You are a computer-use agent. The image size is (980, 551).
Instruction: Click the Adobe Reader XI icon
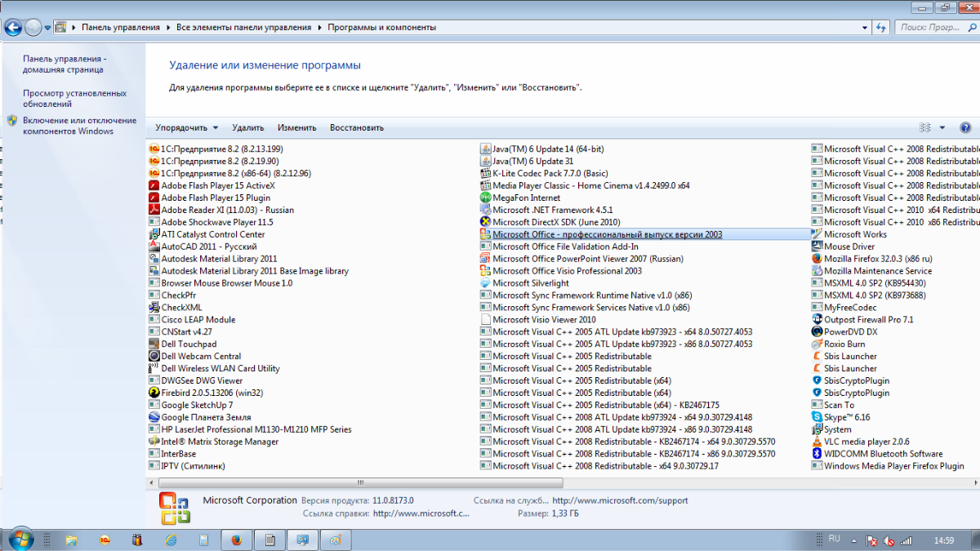click(154, 210)
